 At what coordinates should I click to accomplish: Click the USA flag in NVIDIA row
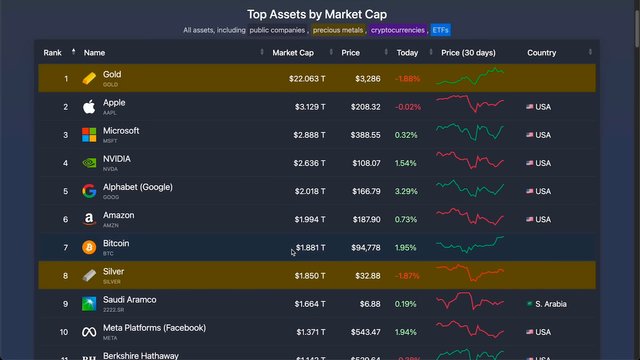tap(529, 163)
